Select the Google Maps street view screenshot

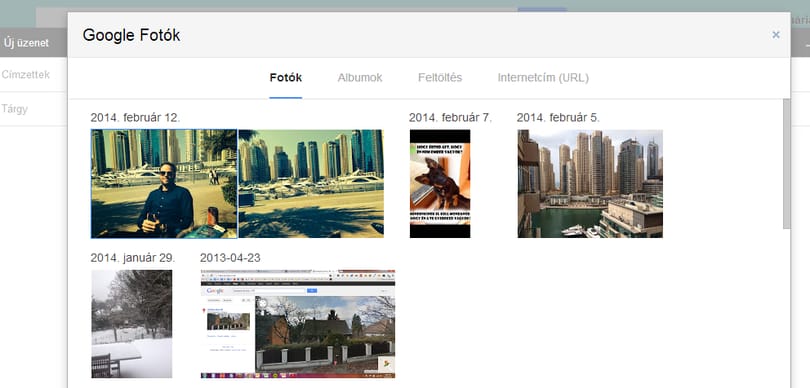[x=298, y=324]
